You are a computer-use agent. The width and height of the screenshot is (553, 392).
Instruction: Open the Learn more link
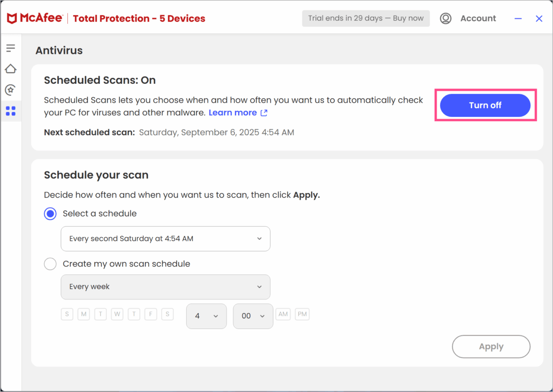pyautogui.click(x=232, y=112)
